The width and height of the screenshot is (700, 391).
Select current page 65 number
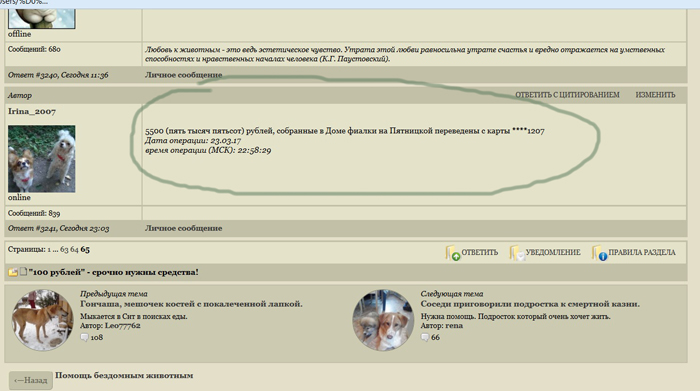[85, 250]
